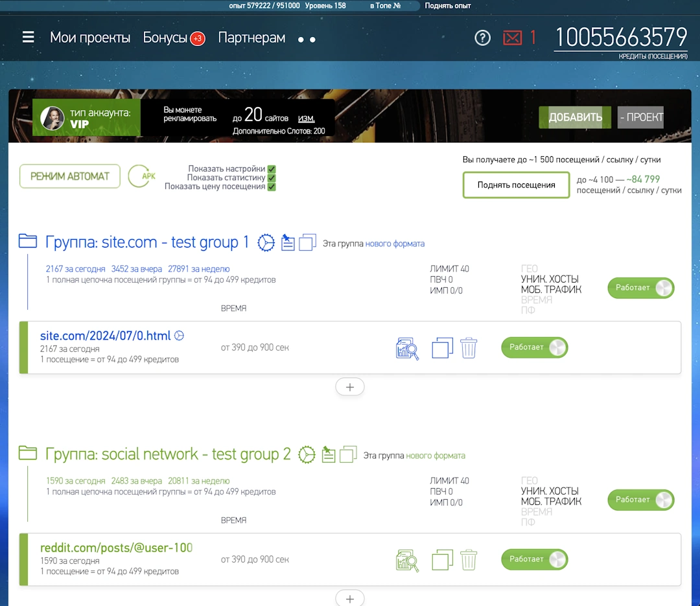Viewport: 700px width, 606px height.
Task: Uncheck the Показать настройки checkbox
Action: [272, 169]
